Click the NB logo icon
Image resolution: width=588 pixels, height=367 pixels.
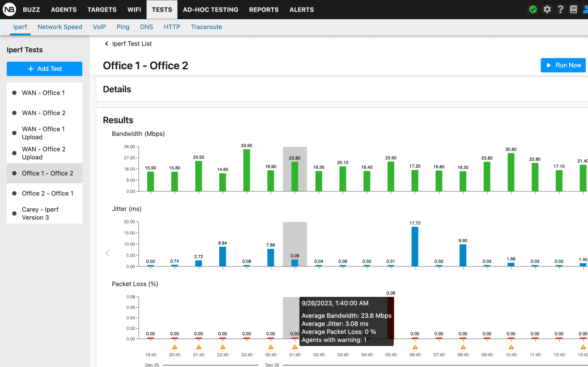(9, 9)
